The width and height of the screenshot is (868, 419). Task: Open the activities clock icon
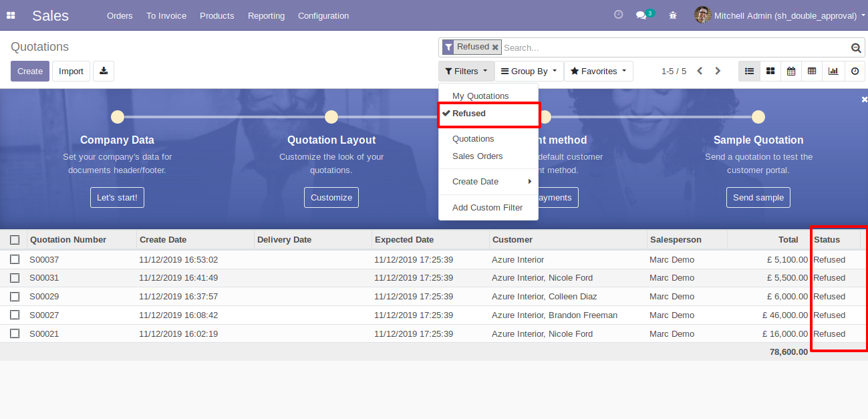tap(618, 15)
